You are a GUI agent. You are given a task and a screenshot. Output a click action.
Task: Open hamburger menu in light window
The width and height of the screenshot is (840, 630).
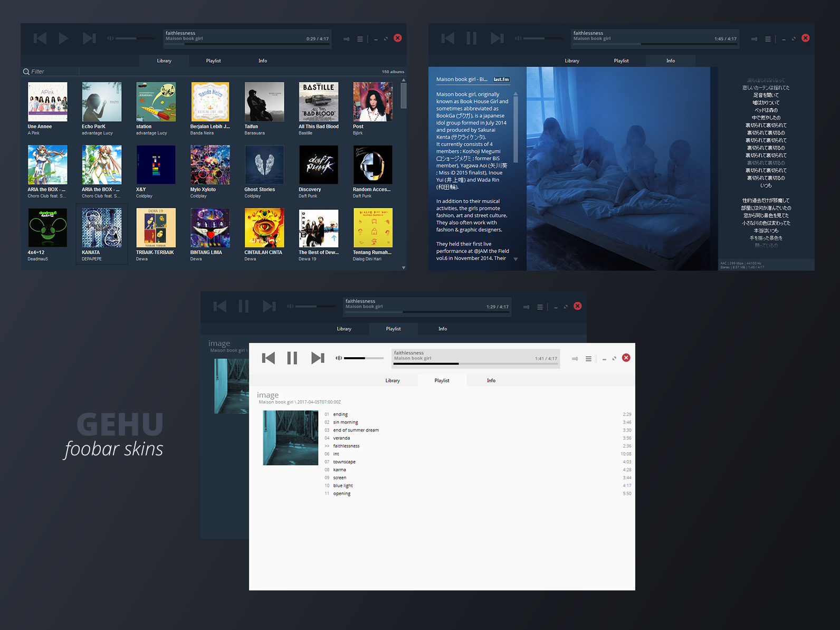coord(588,359)
